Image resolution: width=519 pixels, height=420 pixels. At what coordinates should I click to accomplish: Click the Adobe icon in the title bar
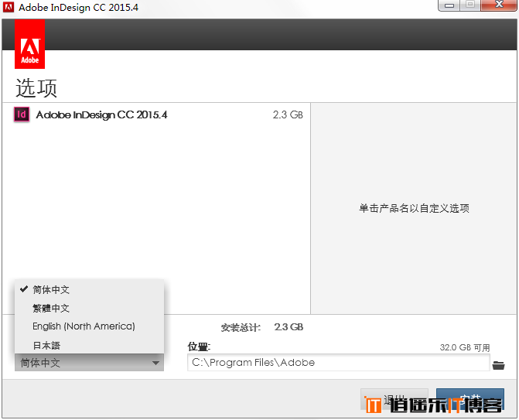9,7
